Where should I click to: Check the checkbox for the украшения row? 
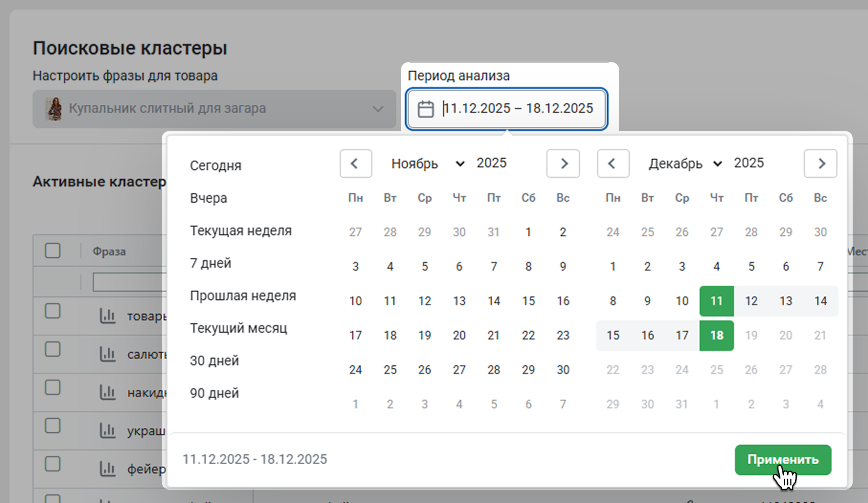pos(53,426)
